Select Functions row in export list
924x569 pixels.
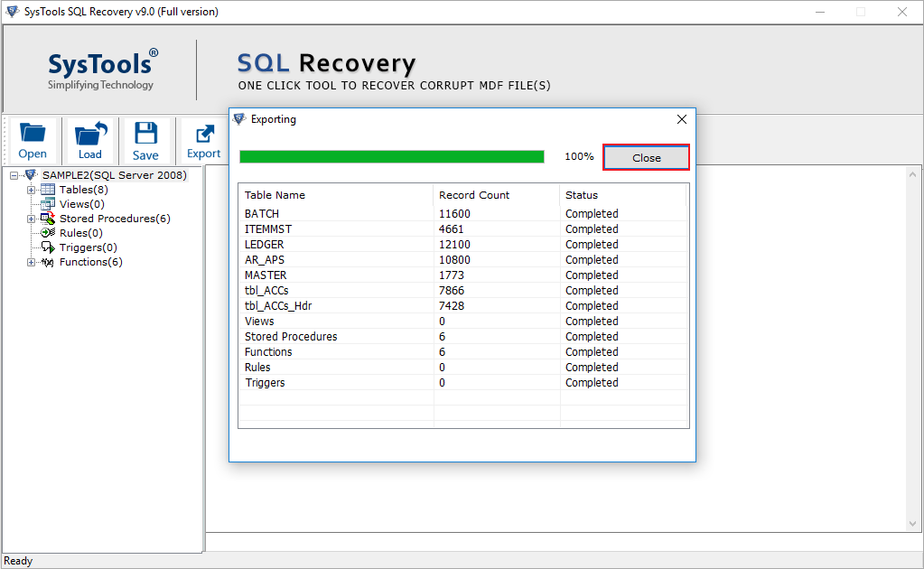tap(463, 351)
